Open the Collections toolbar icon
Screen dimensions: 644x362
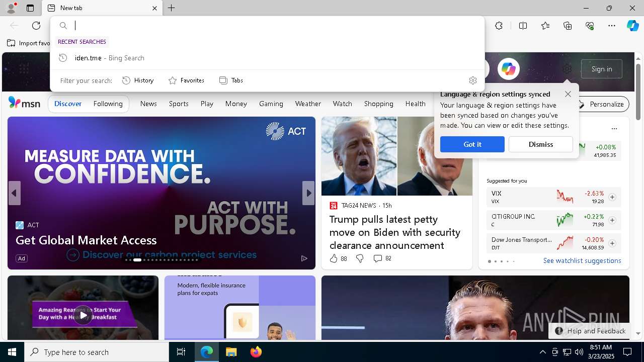pyautogui.click(x=568, y=26)
